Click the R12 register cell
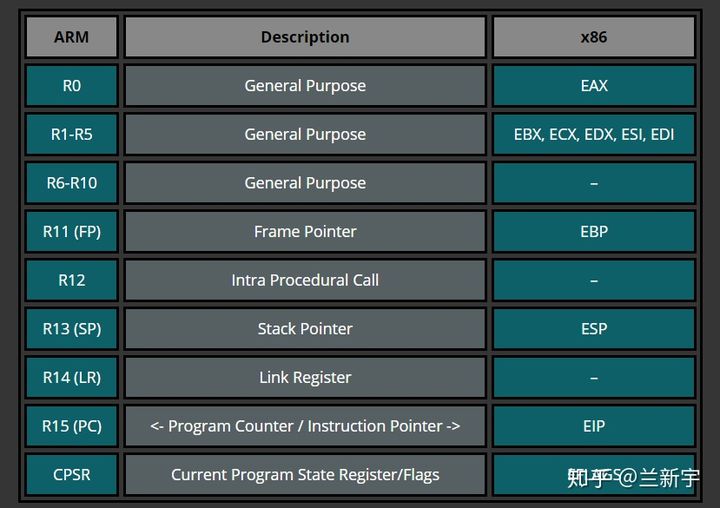The width and height of the screenshot is (720, 508). tap(71, 280)
